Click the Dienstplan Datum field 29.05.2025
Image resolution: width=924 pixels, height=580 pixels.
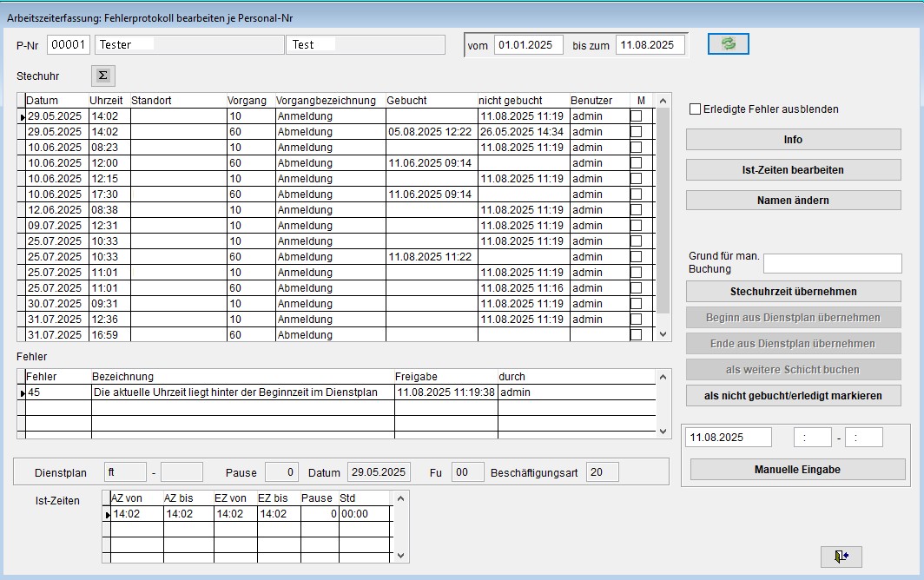point(379,472)
